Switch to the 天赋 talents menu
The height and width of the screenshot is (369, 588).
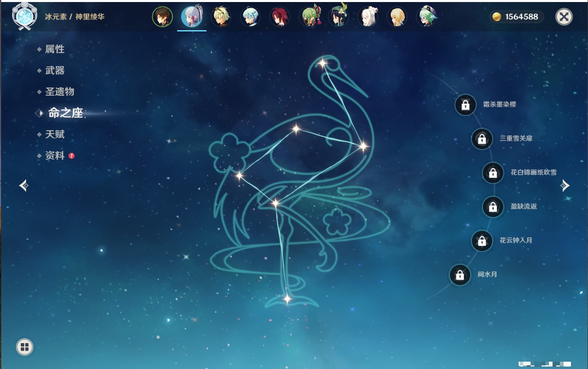point(55,134)
